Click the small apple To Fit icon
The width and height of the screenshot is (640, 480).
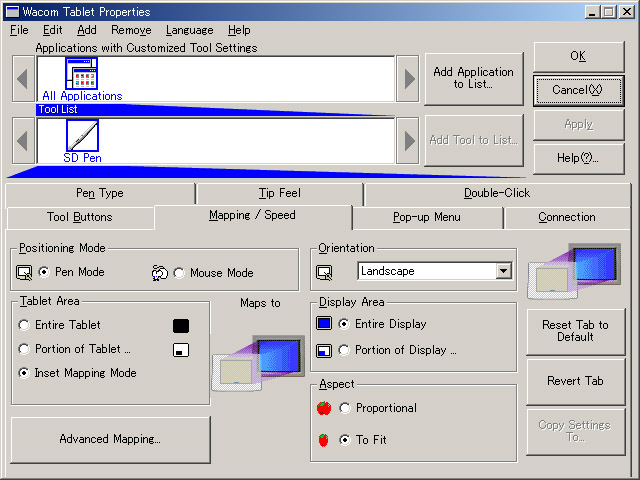click(323, 440)
